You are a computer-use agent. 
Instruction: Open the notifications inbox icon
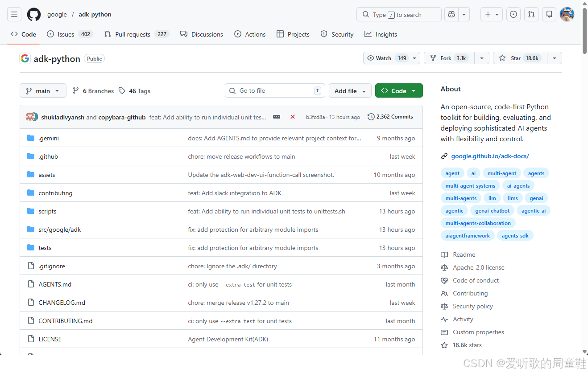[549, 14]
